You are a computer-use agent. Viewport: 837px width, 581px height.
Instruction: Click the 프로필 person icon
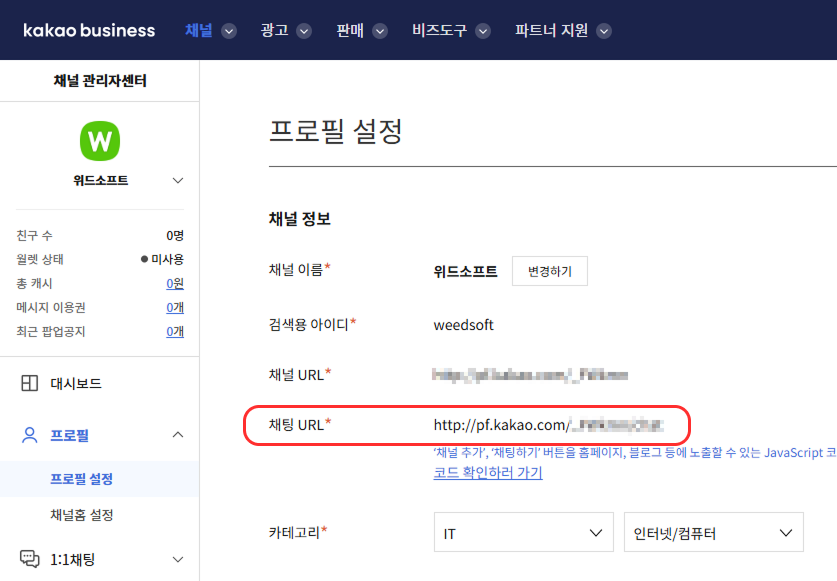click(29, 435)
